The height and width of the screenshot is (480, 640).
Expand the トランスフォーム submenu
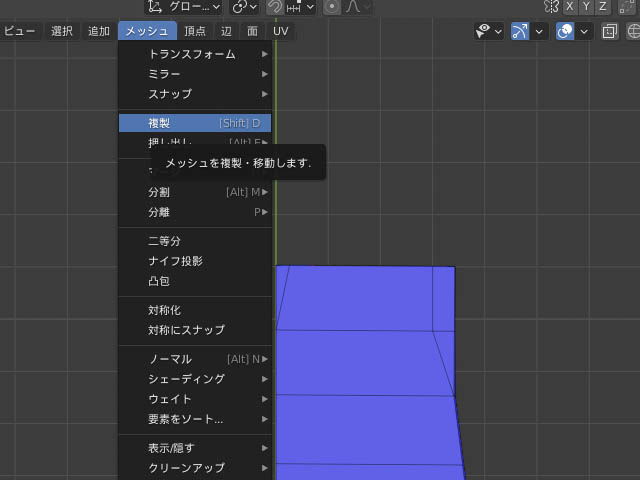coord(195,54)
